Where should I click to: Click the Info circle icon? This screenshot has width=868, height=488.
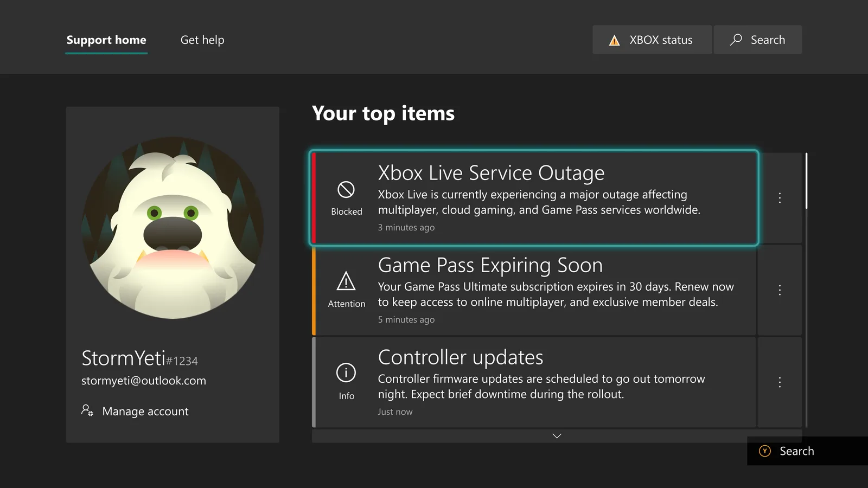[346, 373]
